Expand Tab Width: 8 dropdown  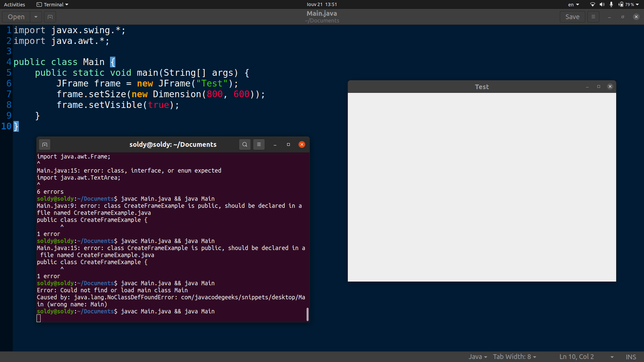pos(515,357)
